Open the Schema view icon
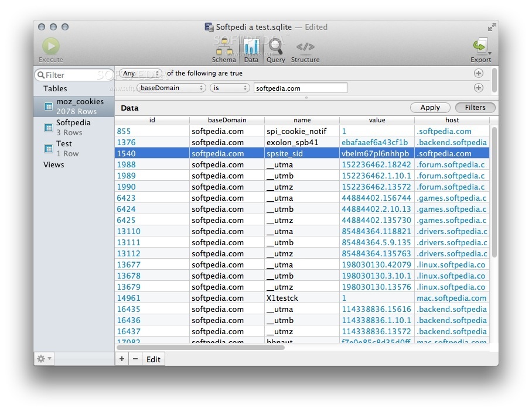Viewport: 532px width, 412px height. click(224, 48)
